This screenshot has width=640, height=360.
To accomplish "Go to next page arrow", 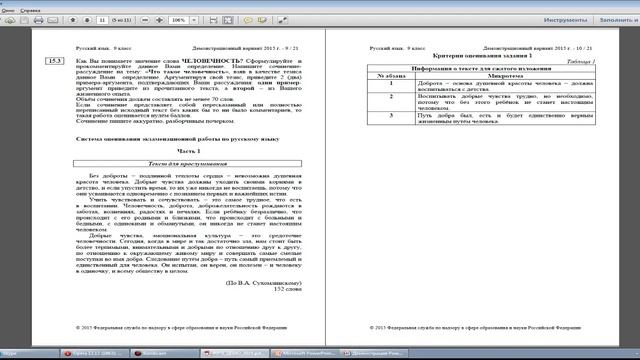I will (x=87, y=20).
